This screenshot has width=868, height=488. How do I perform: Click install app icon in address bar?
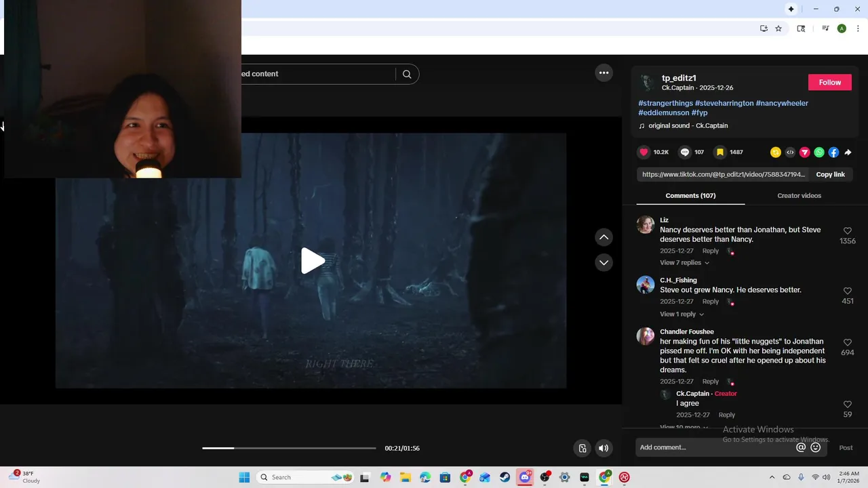(764, 28)
